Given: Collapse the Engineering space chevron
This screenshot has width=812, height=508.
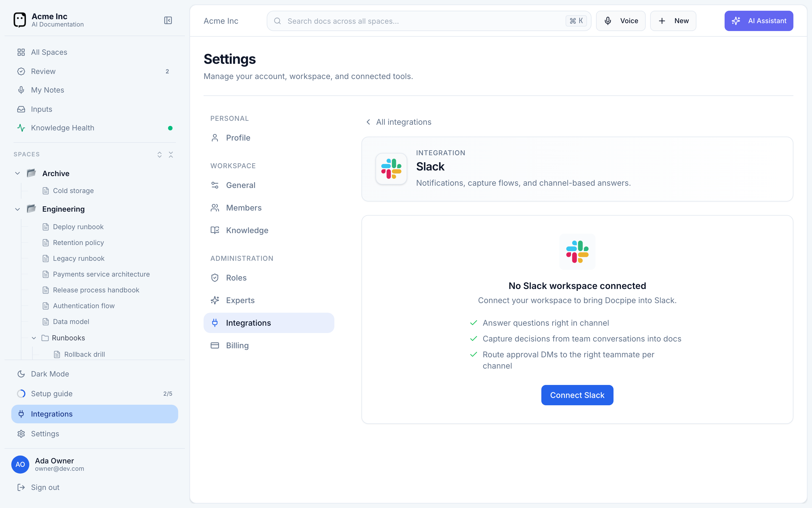Looking at the screenshot, I should (17, 209).
